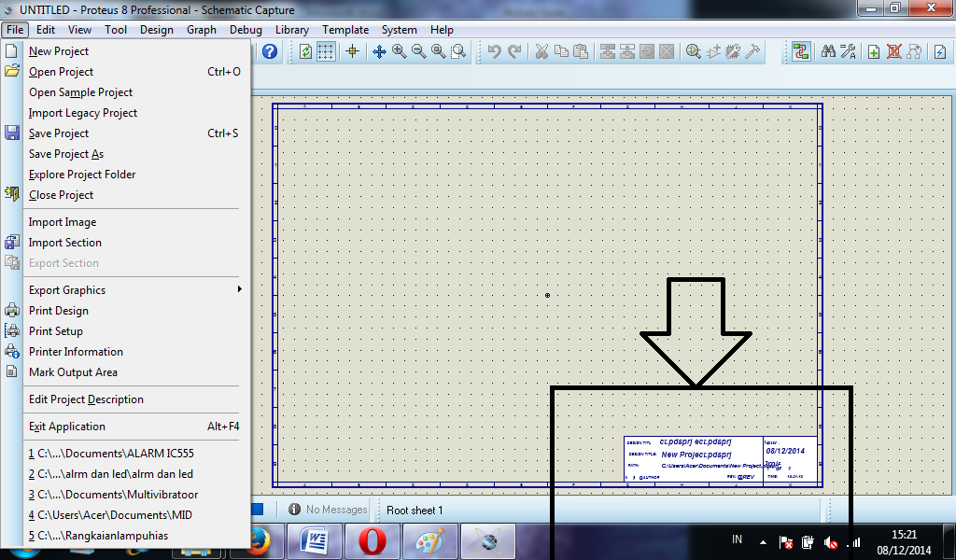The height and width of the screenshot is (560, 956).
Task: Click the Block Move icon
Action: click(x=627, y=51)
